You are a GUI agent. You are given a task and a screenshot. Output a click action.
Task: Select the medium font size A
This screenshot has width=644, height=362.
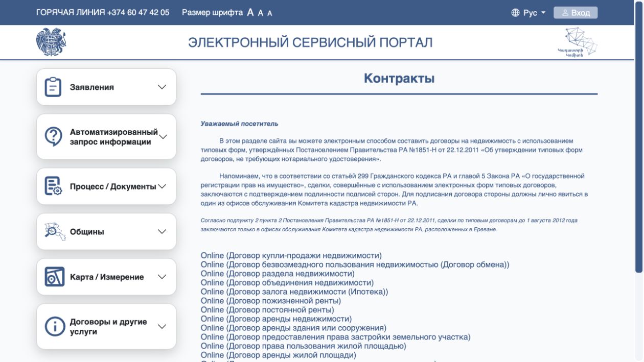tap(261, 13)
